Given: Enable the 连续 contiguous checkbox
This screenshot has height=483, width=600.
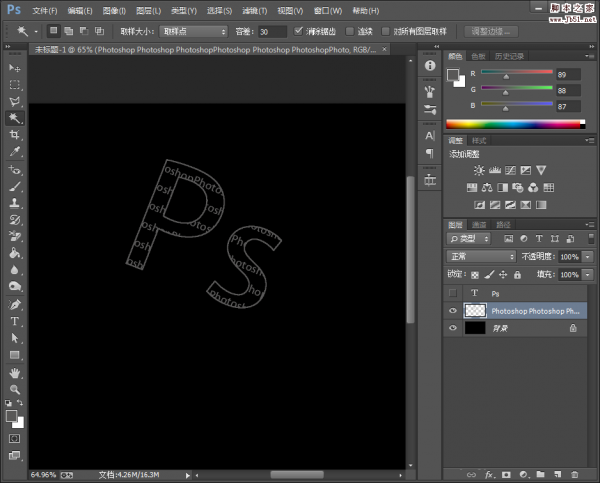Looking at the screenshot, I should pos(350,31).
